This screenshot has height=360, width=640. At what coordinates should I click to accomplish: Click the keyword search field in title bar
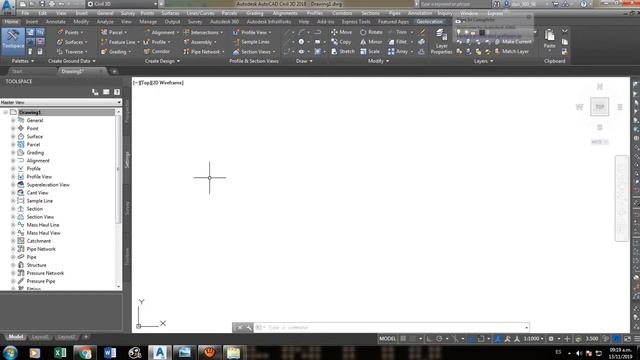(454, 4)
